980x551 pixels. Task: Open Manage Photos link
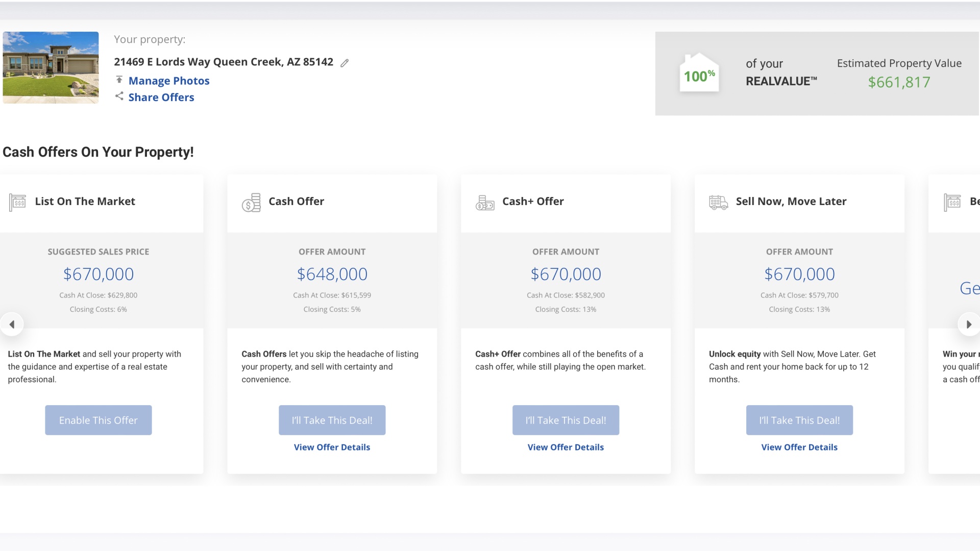coord(169,81)
